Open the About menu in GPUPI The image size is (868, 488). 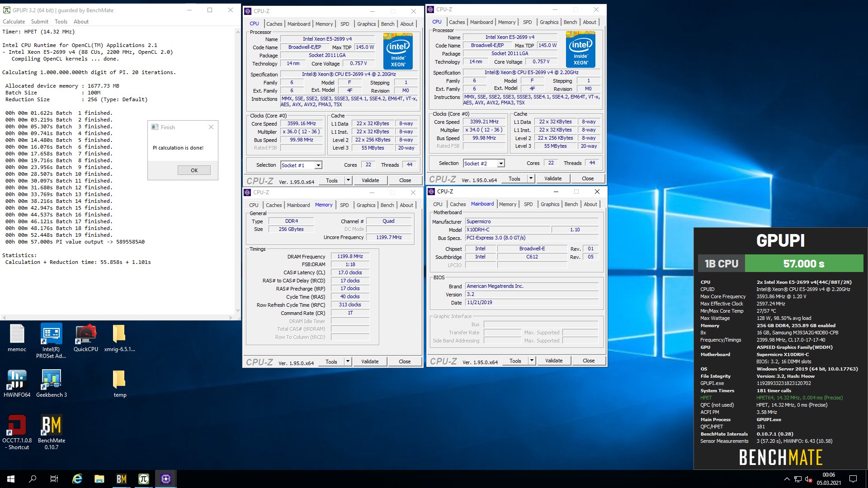(x=81, y=22)
